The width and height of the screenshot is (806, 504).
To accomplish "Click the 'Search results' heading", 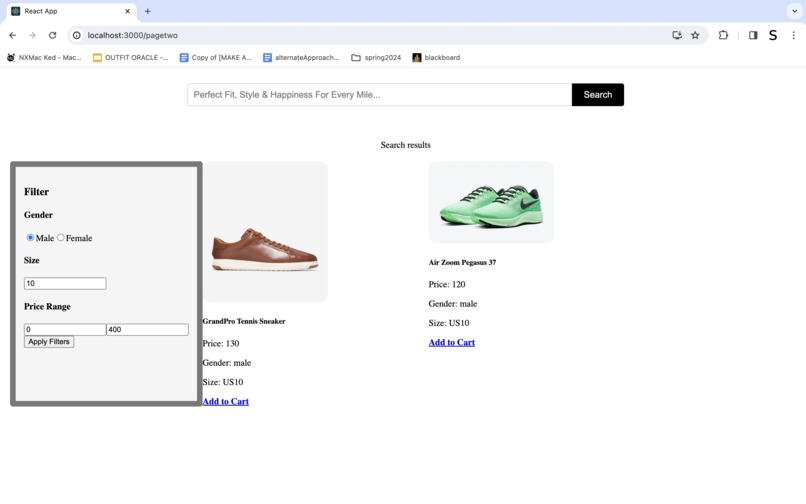I will (x=406, y=145).
